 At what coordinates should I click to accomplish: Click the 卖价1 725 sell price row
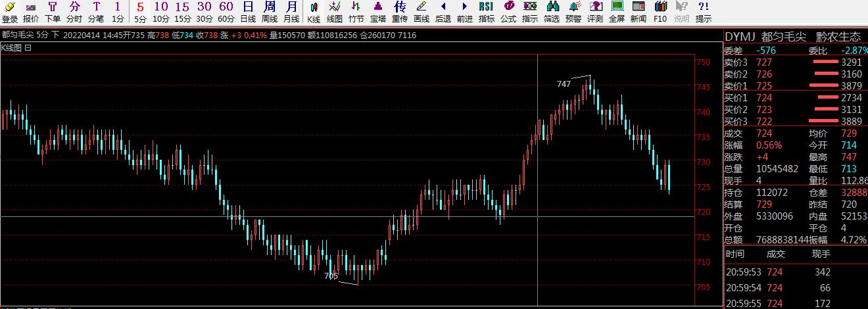(x=796, y=86)
